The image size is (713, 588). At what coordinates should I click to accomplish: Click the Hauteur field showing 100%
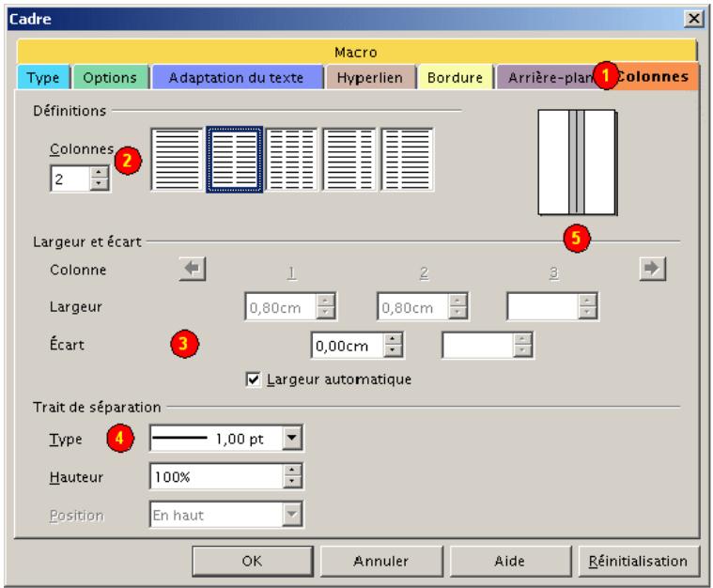pos(216,476)
